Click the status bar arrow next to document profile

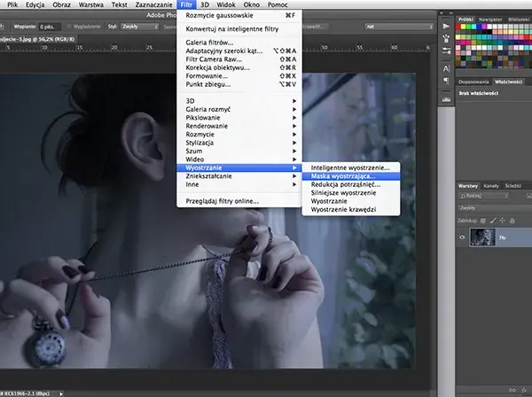[x=61, y=393]
